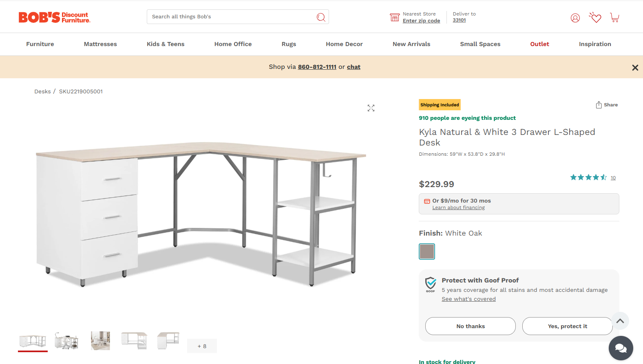Open the live chat bubble
Screen dimensions: 643x364
(621, 348)
